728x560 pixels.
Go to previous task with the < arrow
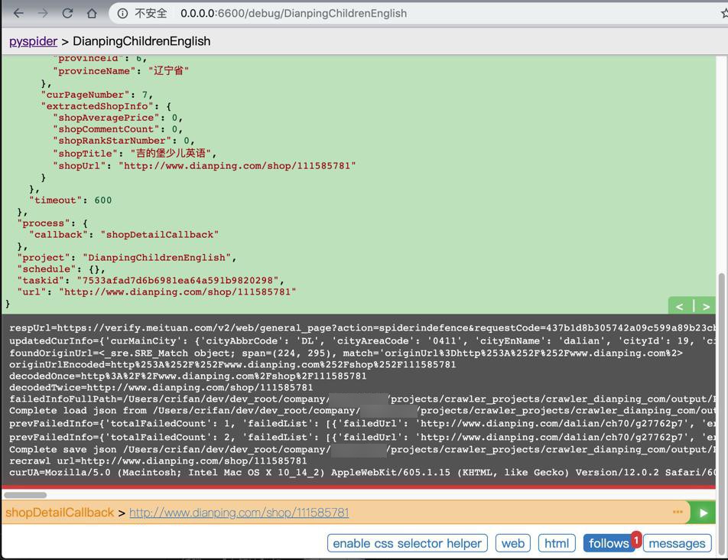point(679,307)
